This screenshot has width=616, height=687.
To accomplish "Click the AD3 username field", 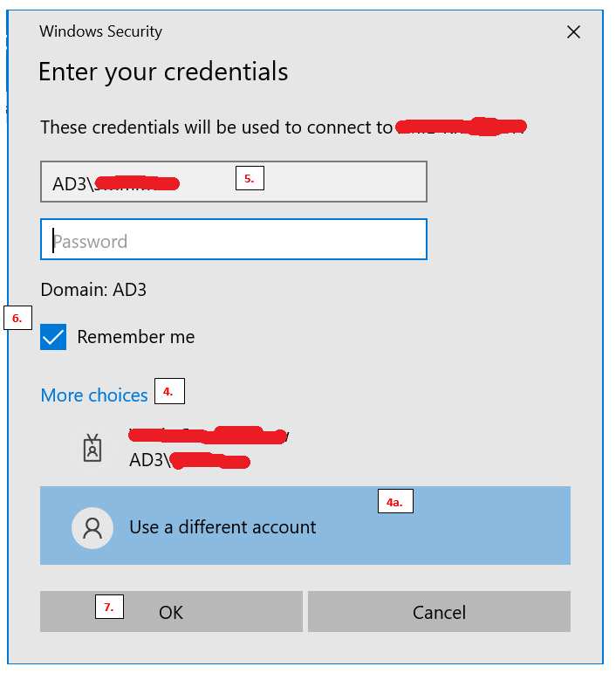I will [234, 182].
